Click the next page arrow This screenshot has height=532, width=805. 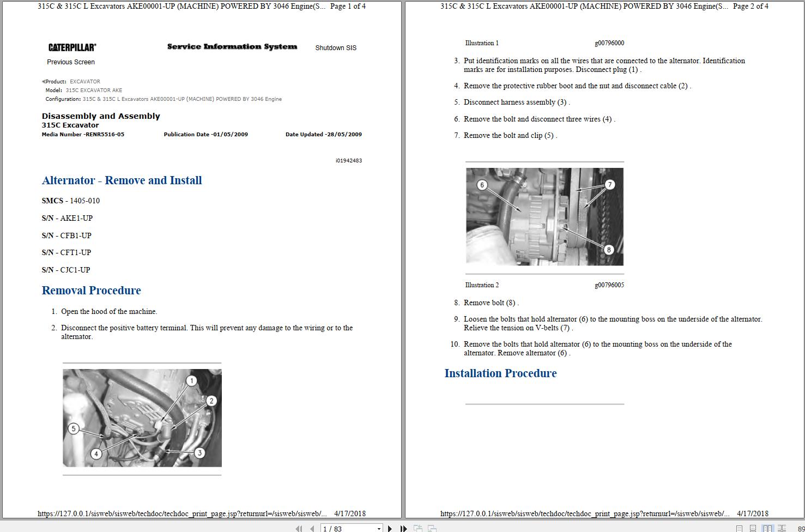click(x=389, y=528)
